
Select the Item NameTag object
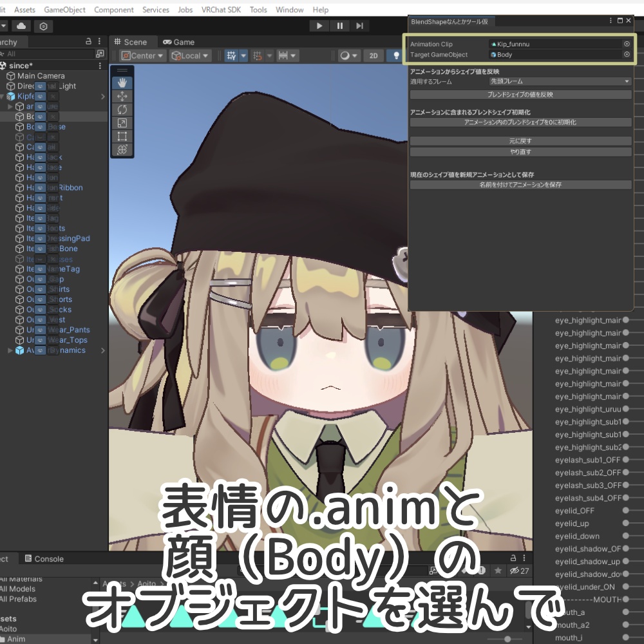[x=53, y=269]
